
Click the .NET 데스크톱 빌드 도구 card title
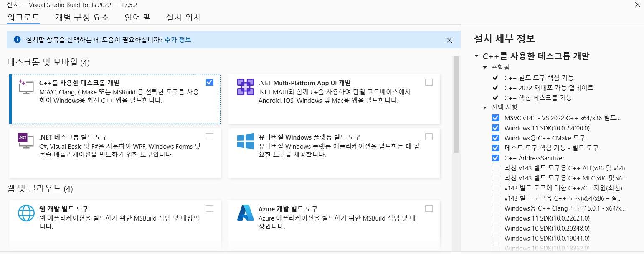pyautogui.click(x=73, y=137)
